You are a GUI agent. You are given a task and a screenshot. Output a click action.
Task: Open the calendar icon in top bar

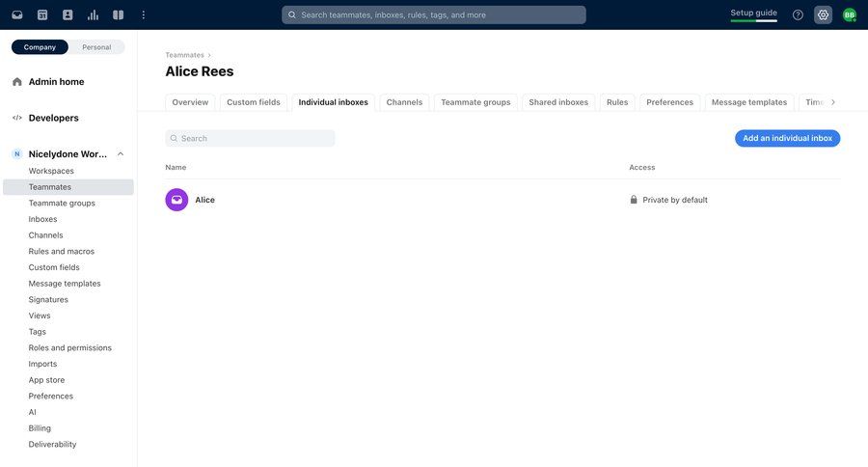click(42, 15)
